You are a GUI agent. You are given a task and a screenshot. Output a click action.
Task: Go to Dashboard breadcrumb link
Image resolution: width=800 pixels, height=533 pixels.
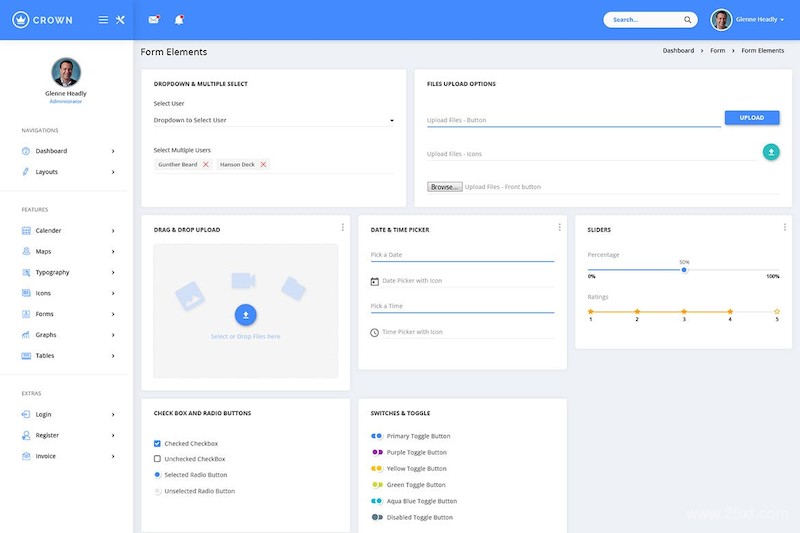(x=678, y=50)
